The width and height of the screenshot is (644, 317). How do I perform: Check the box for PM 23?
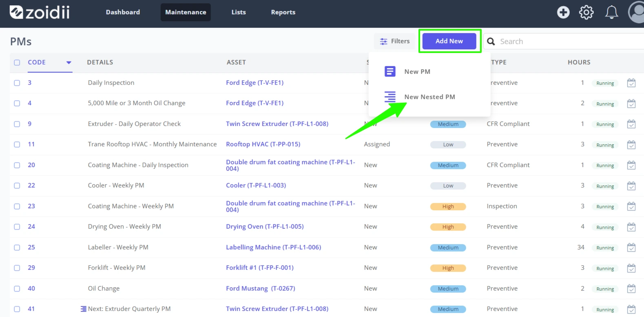click(17, 206)
